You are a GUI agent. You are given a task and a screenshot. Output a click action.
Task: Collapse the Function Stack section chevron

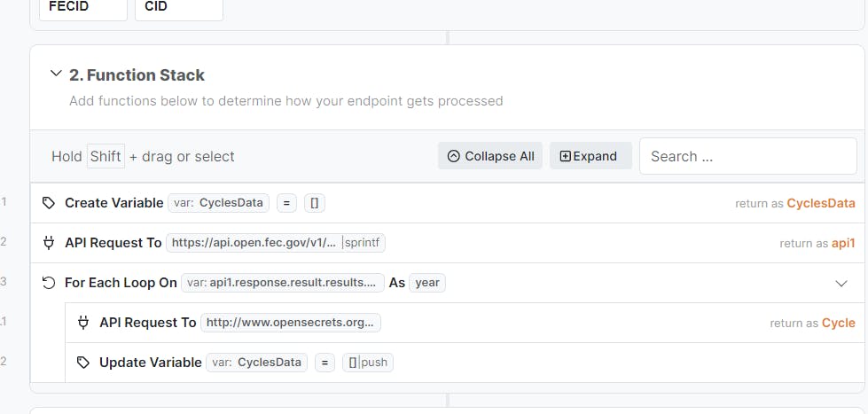(57, 74)
